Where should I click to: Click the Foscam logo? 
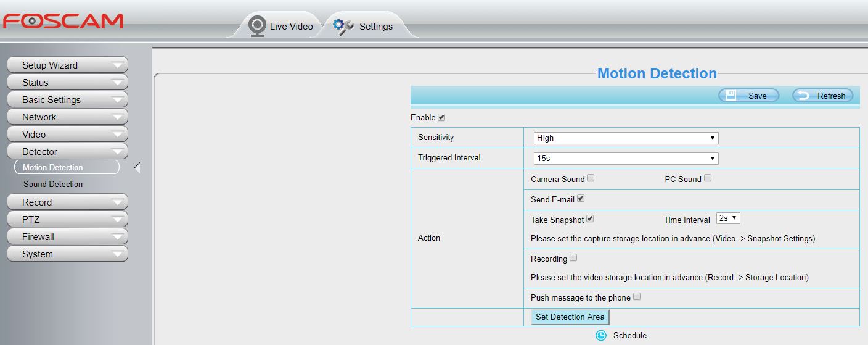point(63,21)
